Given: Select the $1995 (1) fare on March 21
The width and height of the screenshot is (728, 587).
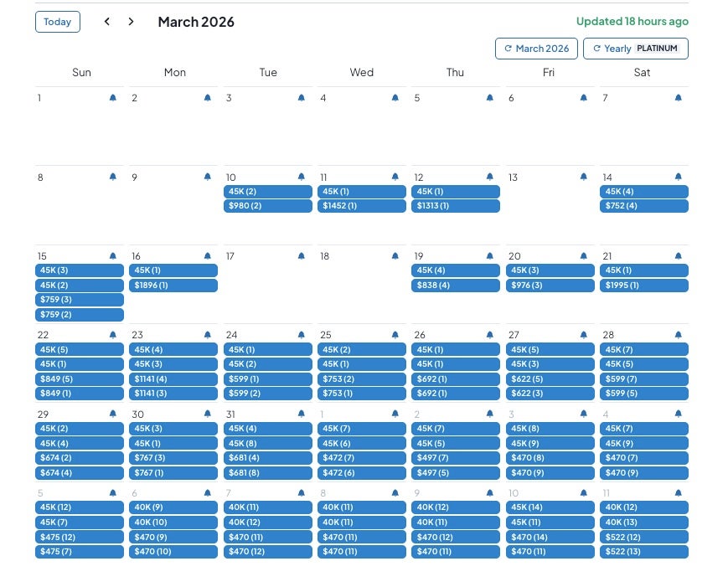Looking at the screenshot, I should (643, 286).
